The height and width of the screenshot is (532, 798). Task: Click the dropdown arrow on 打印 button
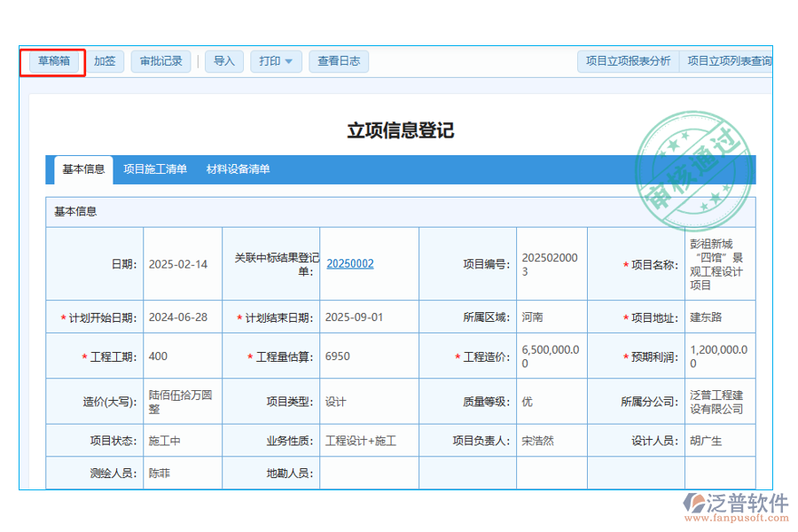[290, 61]
